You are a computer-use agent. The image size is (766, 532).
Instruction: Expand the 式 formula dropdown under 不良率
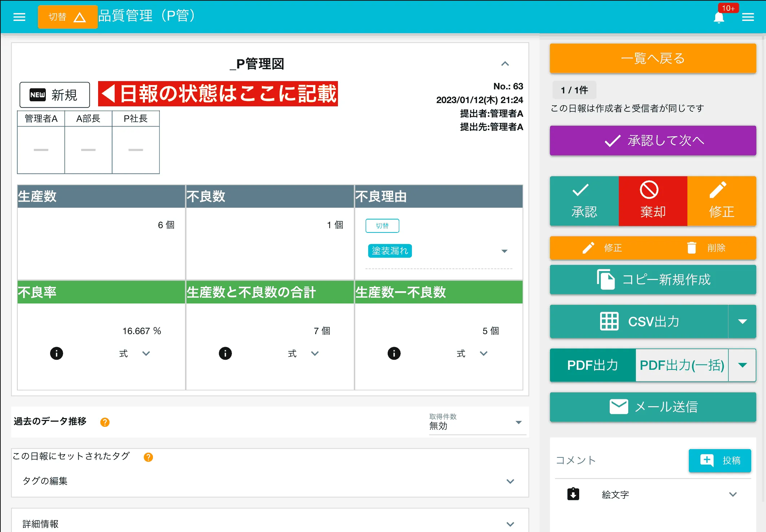[x=146, y=353]
